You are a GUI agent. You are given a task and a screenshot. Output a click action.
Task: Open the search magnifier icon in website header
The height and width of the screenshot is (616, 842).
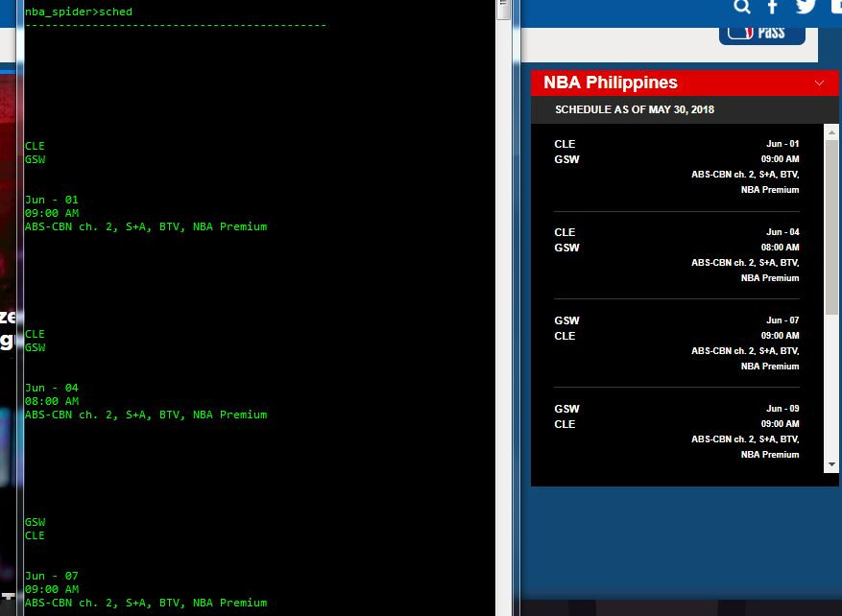(x=742, y=7)
